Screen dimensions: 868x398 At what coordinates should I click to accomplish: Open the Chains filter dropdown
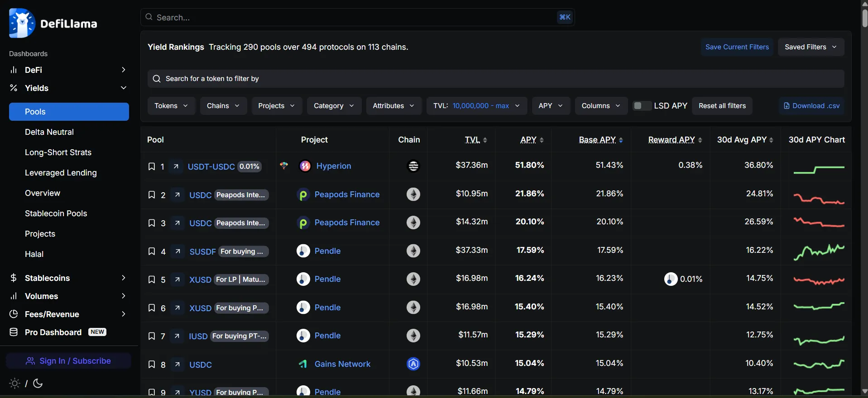[223, 106]
